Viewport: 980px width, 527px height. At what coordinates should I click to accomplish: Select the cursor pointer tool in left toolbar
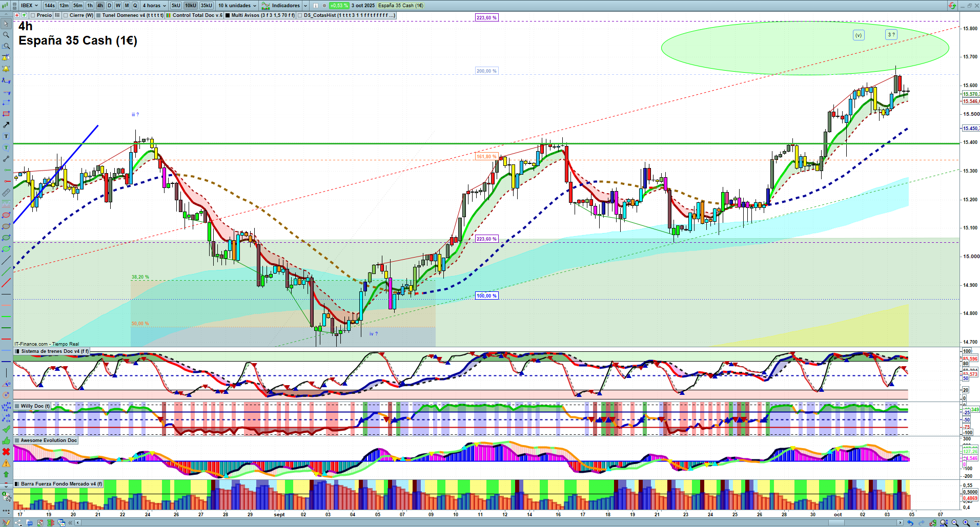[6, 24]
